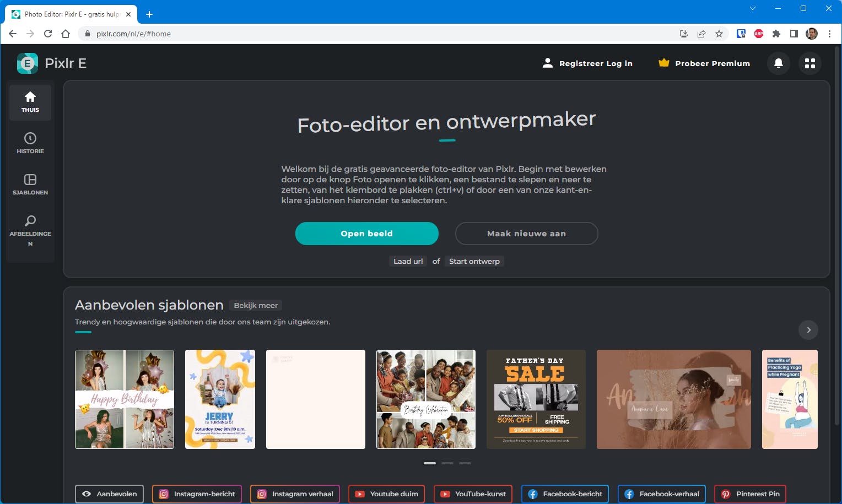Open the Father's Day Sale template
This screenshot has width=842, height=504.
coord(536,399)
